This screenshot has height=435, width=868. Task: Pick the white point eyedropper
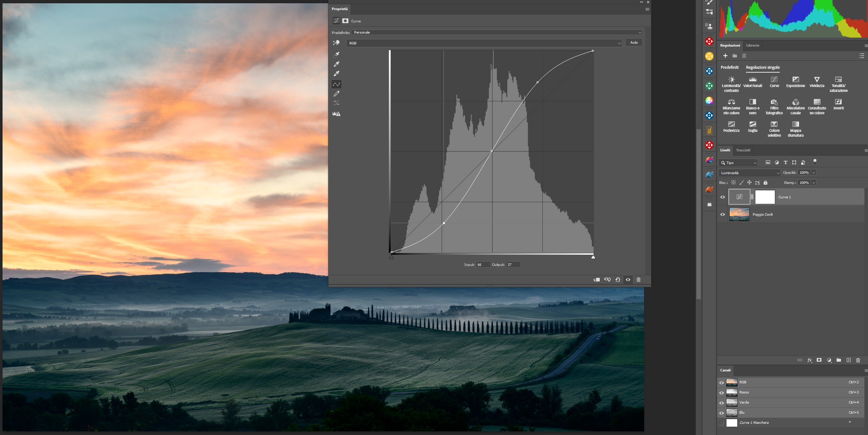pos(336,73)
